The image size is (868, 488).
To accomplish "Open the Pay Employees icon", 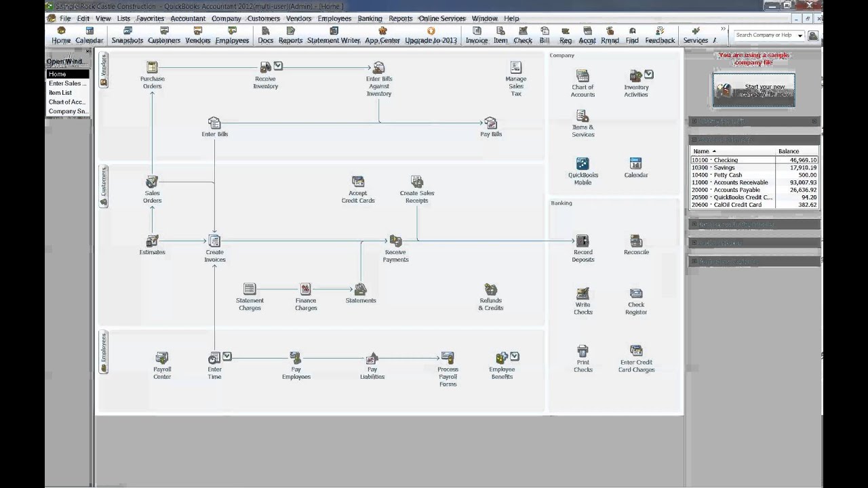I will tap(296, 357).
